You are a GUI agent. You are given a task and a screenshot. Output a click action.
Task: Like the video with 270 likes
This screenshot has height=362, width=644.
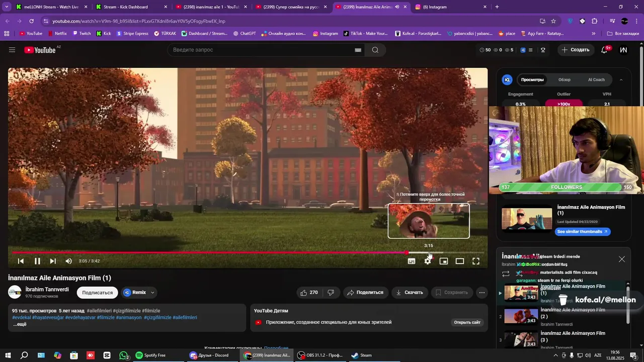[309, 292]
